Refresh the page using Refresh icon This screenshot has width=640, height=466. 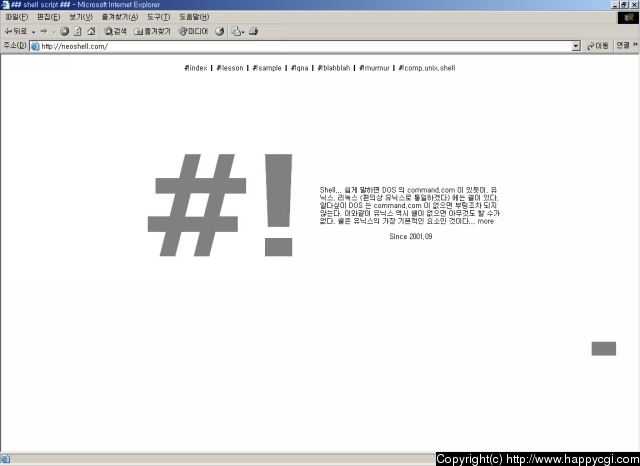[x=78, y=31]
